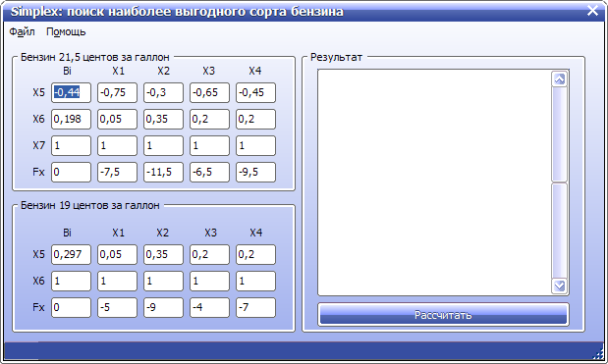The height and width of the screenshot is (364, 608).
Task: Click the 0,297 field in the 19 cents group
Action: [x=71, y=254]
